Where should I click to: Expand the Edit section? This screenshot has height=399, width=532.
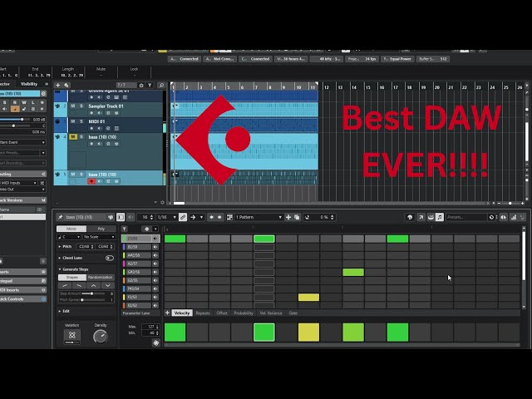(x=60, y=311)
